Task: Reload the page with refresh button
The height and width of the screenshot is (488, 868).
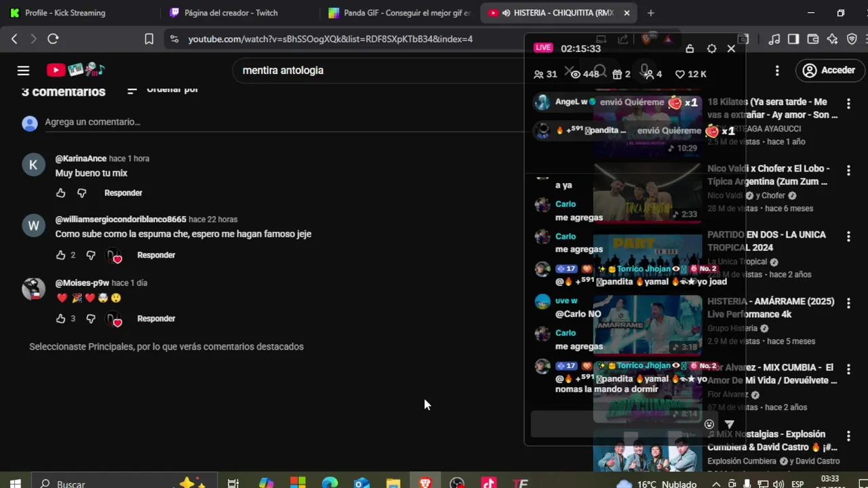Action: click(53, 39)
